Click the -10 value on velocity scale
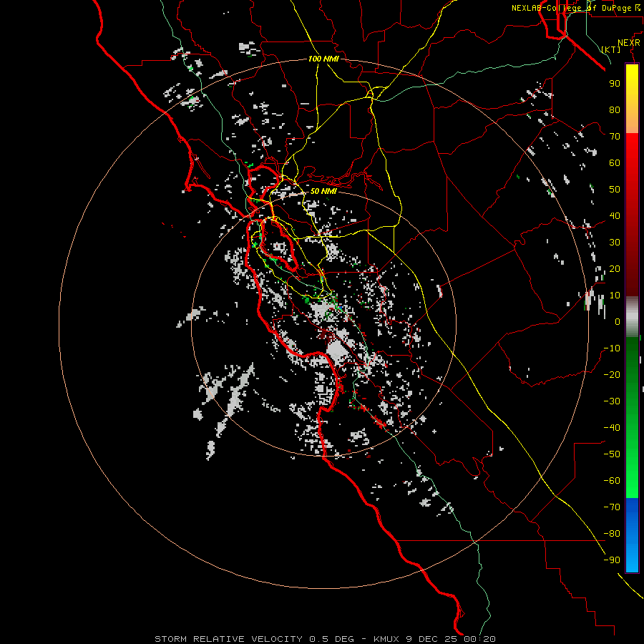Viewport: 644px width, 644px height. tap(612, 348)
